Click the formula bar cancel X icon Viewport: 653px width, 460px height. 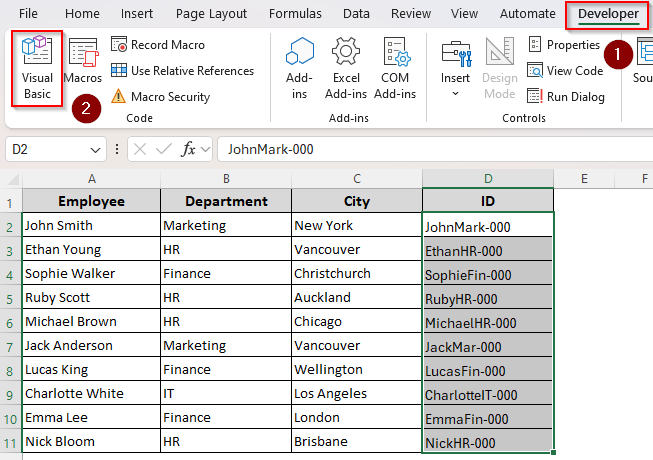[x=140, y=149]
